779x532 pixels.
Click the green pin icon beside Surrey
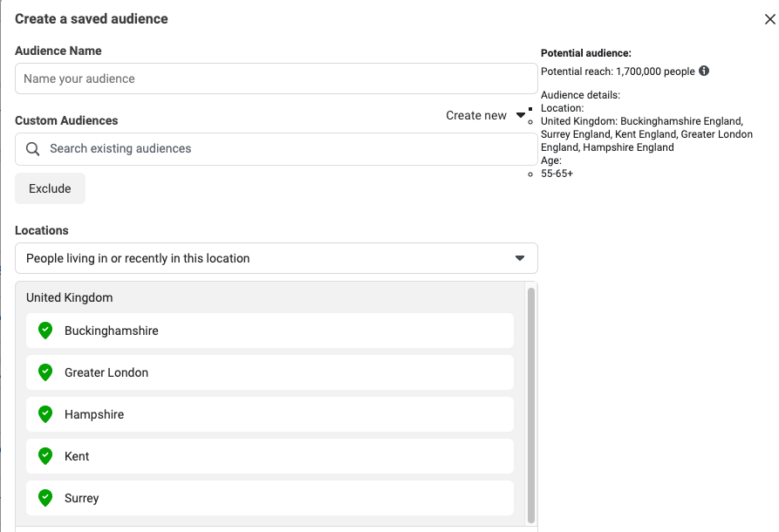tap(45, 497)
